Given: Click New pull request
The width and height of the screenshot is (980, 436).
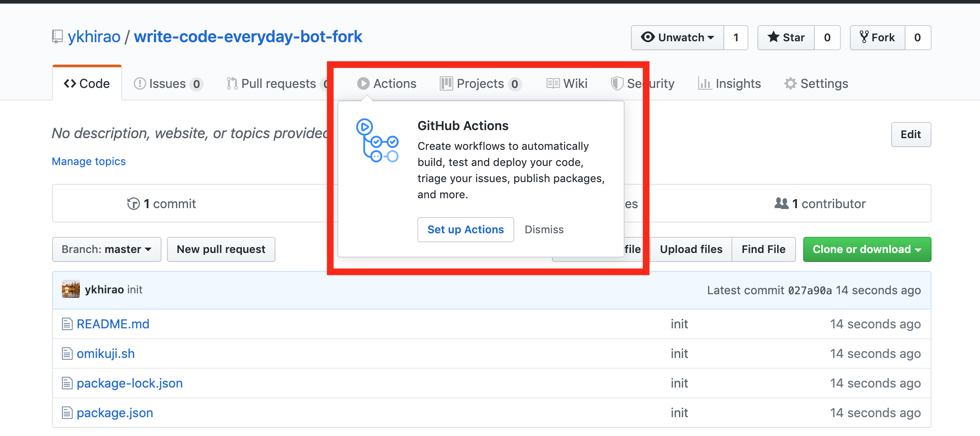Looking at the screenshot, I should click(x=221, y=249).
